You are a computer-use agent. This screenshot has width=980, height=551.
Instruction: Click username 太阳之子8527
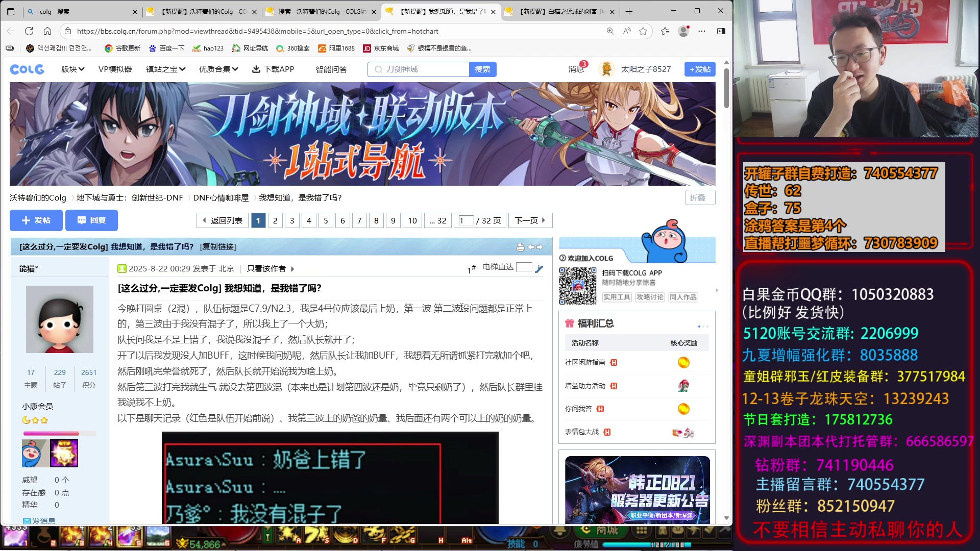tap(646, 69)
